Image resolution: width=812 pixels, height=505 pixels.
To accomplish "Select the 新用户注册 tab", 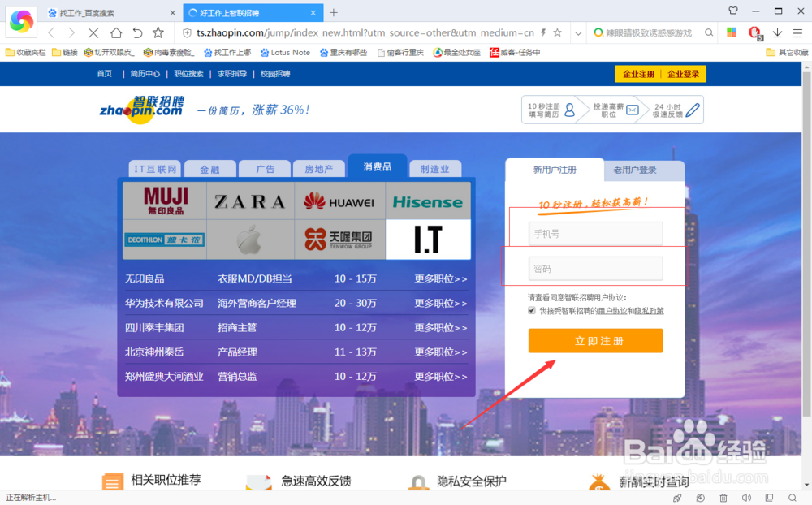I will click(555, 170).
